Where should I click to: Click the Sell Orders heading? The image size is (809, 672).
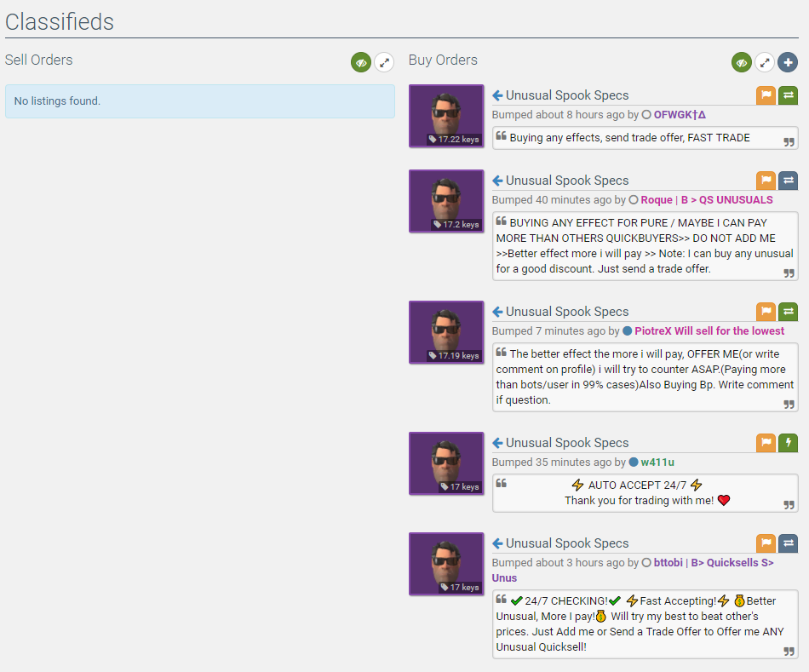tap(38, 60)
